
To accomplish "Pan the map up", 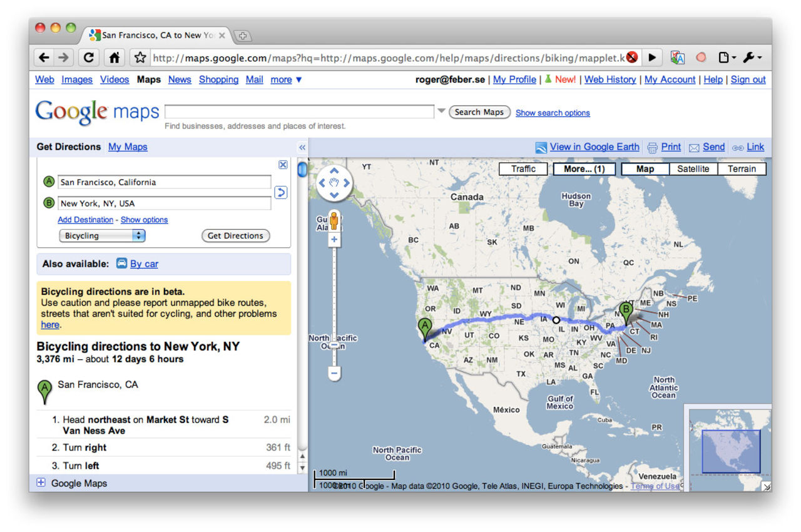I will [334, 170].
